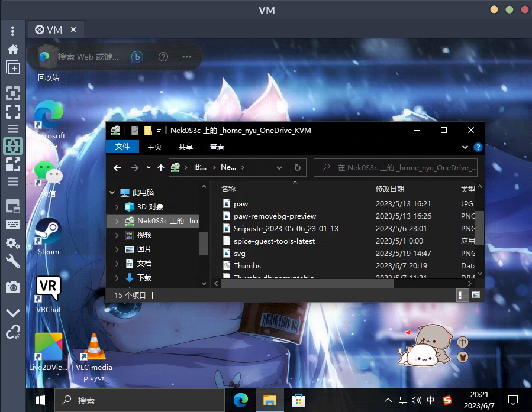Image resolution: width=532 pixels, height=412 pixels.
Task: Open the three-dot menu in the VM viewer sidebar
Action: (x=12, y=31)
